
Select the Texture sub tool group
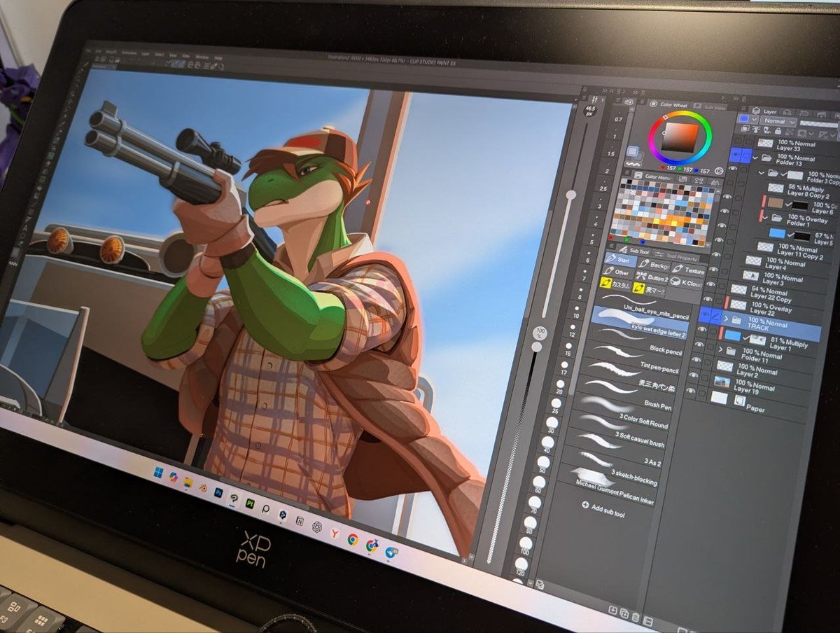tap(689, 270)
